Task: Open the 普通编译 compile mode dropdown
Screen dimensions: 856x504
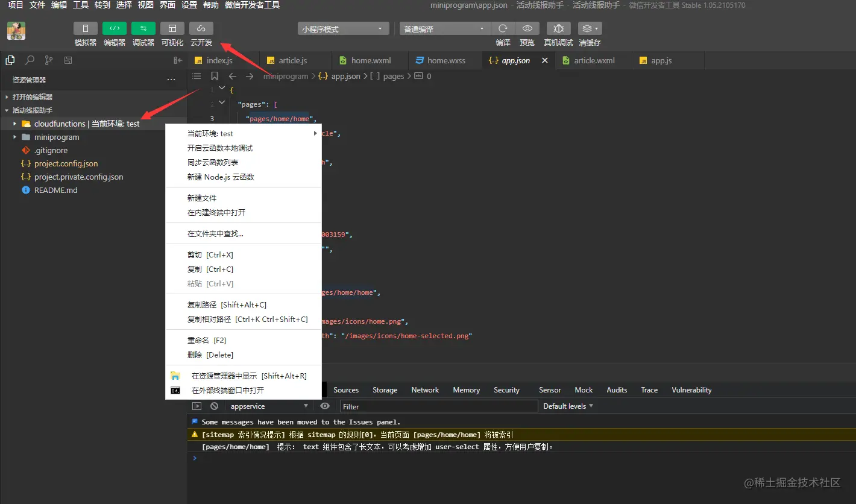Action: 445,29
